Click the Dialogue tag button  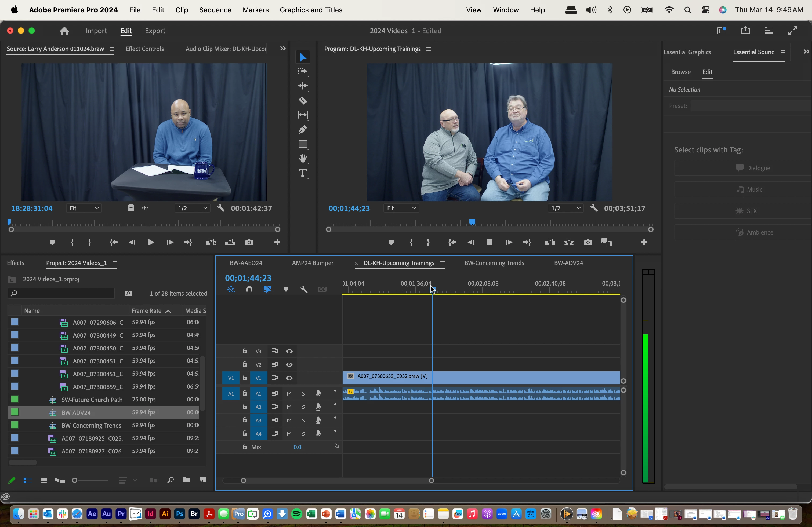(752, 168)
